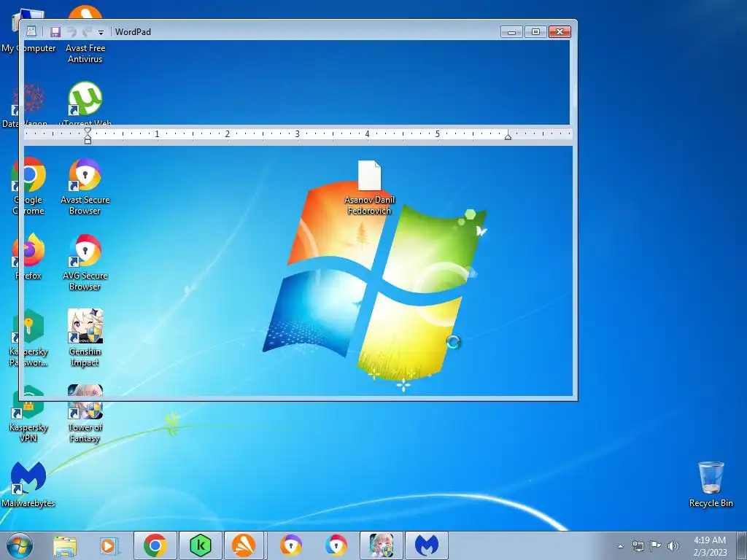
Task: Open the network status tray icon
Action: [638, 546]
